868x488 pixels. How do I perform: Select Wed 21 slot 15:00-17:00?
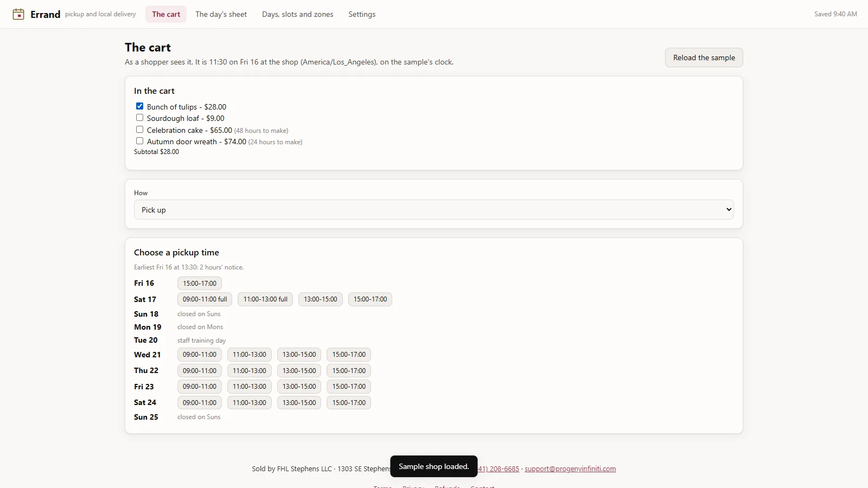tap(349, 355)
